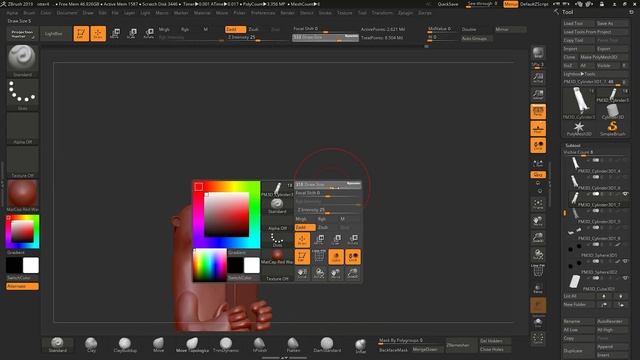The height and width of the screenshot is (360, 640).
Task: Open the Preferences menu
Action: click(x=263, y=13)
